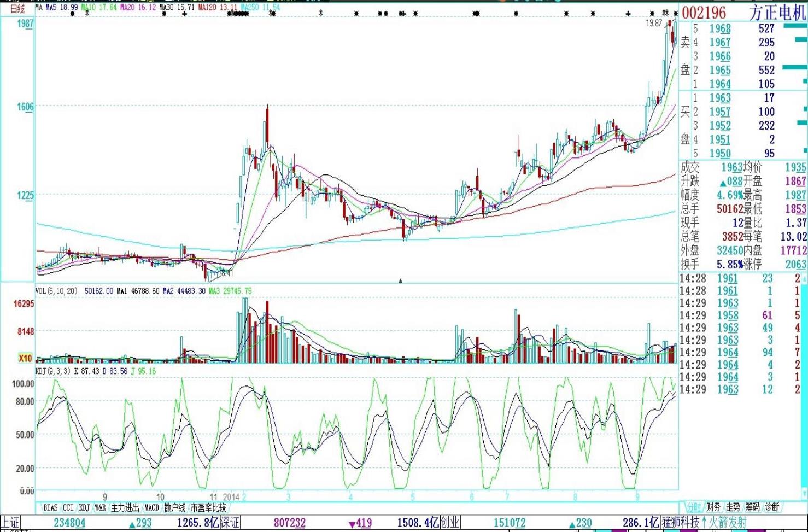Click the 最低 value 1853
Viewport: 808px width, 532px height.
click(x=795, y=209)
